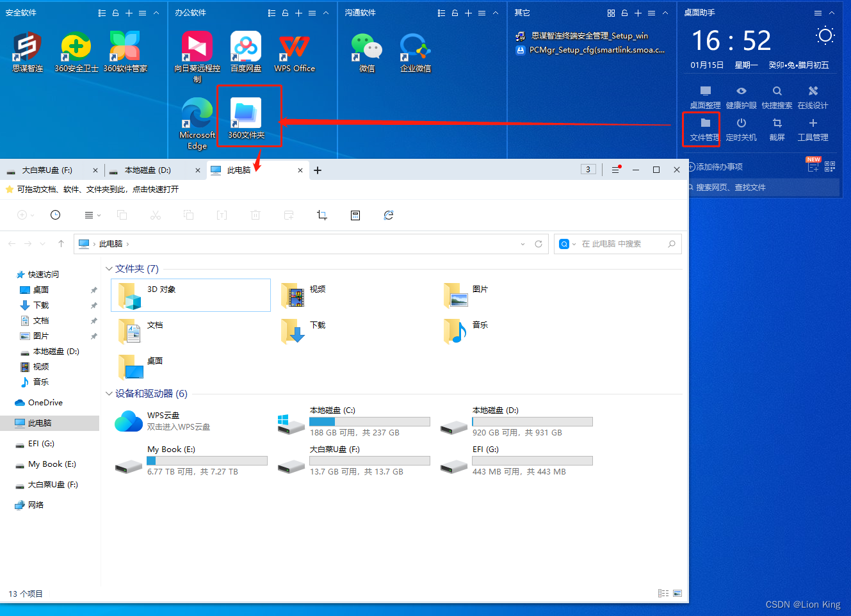Open PCMgr_Setup_cfg installer file

[x=590, y=50]
